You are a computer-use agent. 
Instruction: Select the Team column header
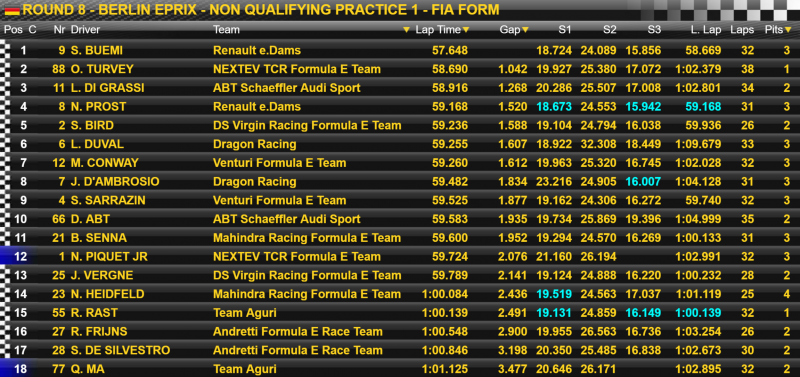[227, 30]
